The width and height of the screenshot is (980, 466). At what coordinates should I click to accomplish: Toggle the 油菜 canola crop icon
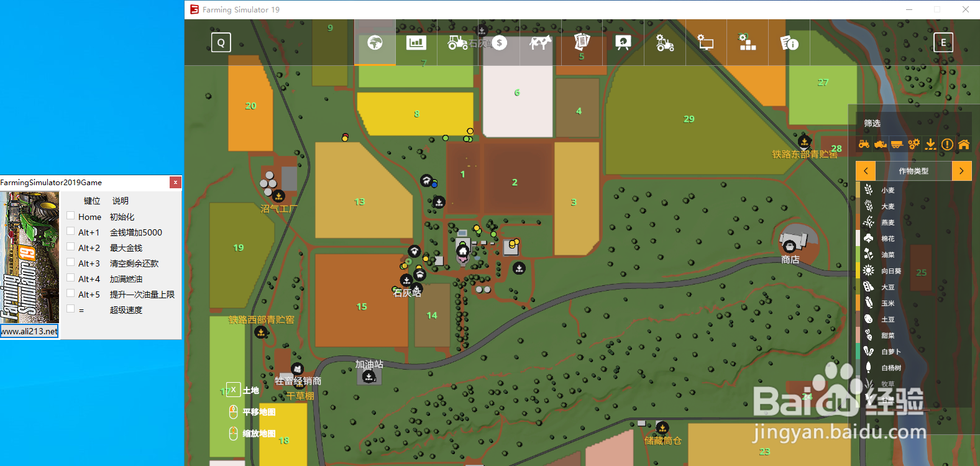pyautogui.click(x=869, y=254)
